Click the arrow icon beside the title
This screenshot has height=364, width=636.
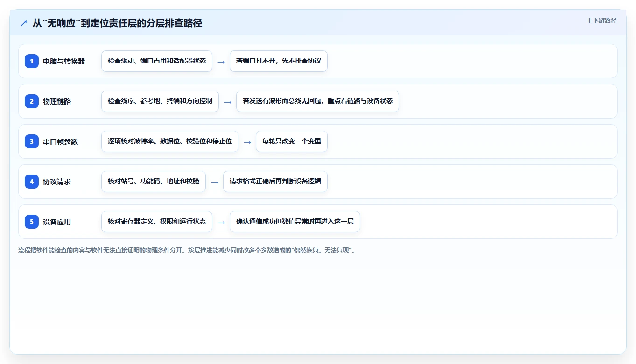pyautogui.click(x=24, y=23)
